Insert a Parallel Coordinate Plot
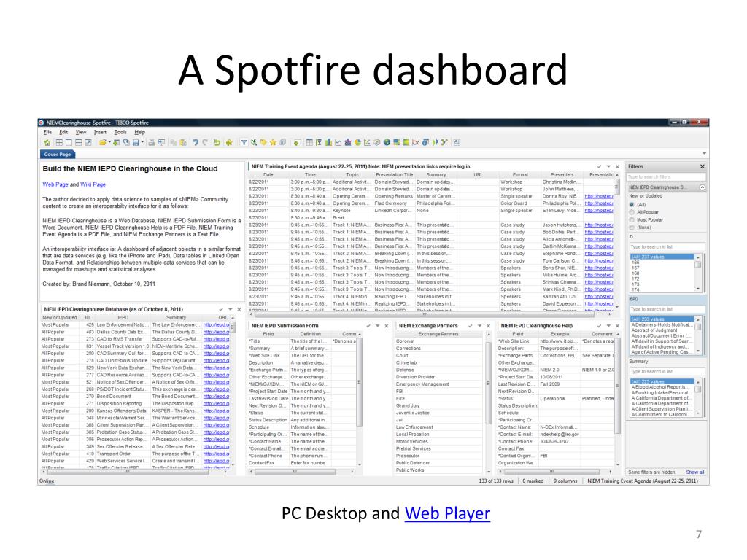747x560 pixels. coord(415,142)
